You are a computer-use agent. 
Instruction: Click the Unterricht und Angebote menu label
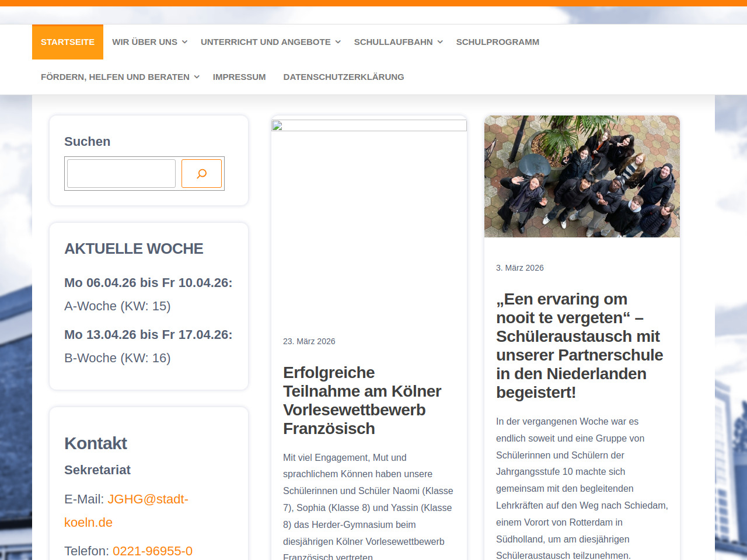(266, 42)
